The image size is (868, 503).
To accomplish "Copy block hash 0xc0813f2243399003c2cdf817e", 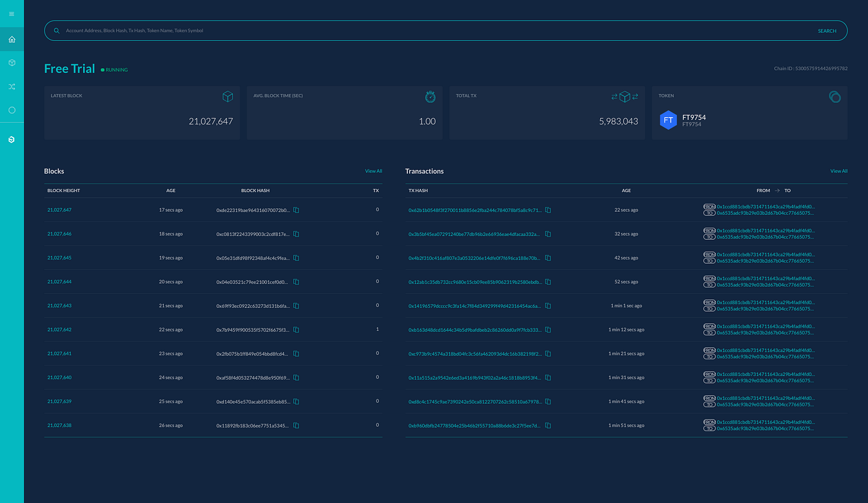I will pyautogui.click(x=296, y=234).
